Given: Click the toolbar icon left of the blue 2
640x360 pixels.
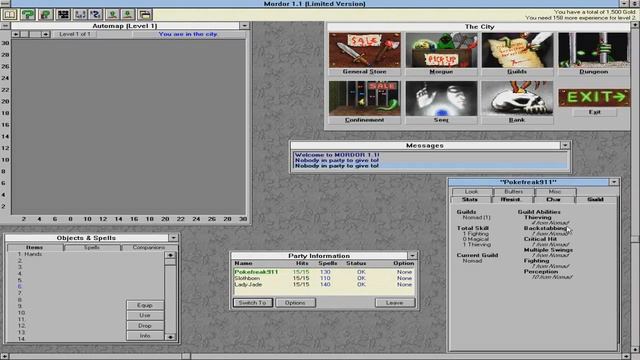Looking at the screenshot, I should 80,15.
